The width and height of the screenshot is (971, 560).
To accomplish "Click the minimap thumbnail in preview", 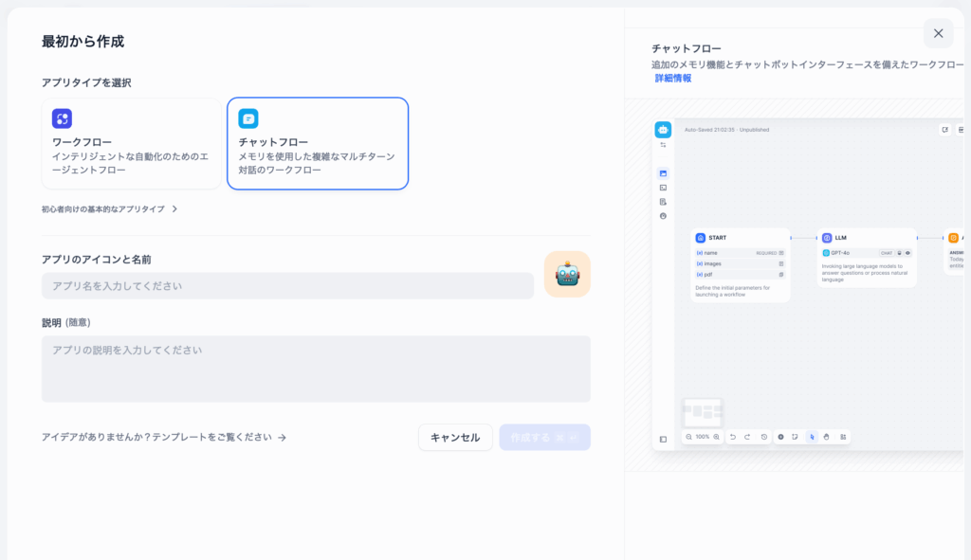I will [703, 412].
